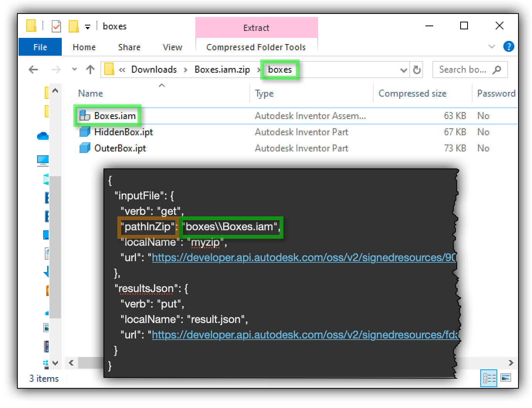This screenshot has width=532, height=408.
Task: Switch to the Home ribbon tab
Action: 84,47
